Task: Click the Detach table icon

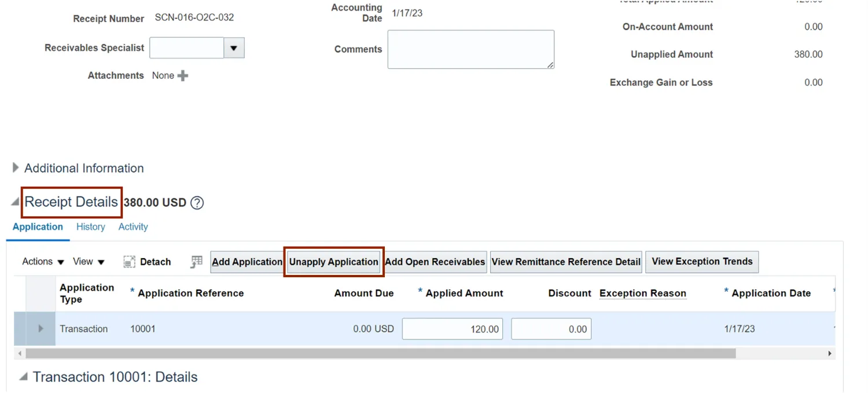Action: pyautogui.click(x=130, y=262)
